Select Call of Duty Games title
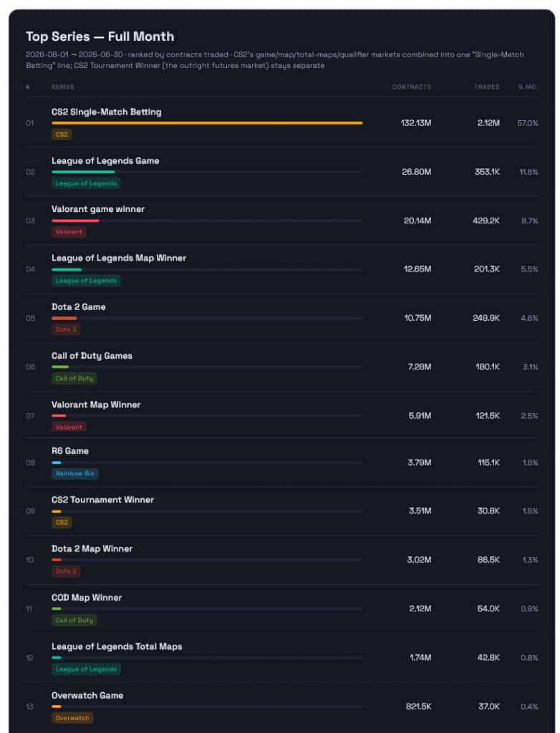Image resolution: width=560 pixels, height=733 pixels. [92, 356]
